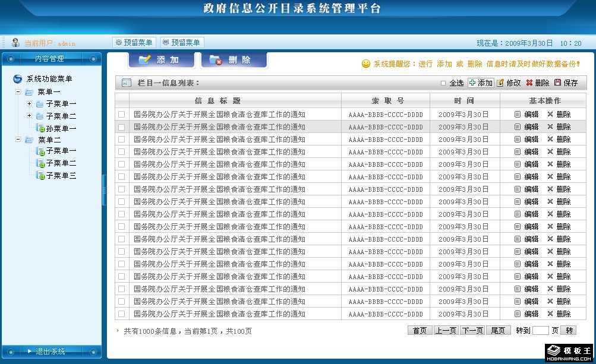The width and height of the screenshot is (596, 364).
Task: Open the first 预留菜单 menu
Action: click(x=134, y=43)
